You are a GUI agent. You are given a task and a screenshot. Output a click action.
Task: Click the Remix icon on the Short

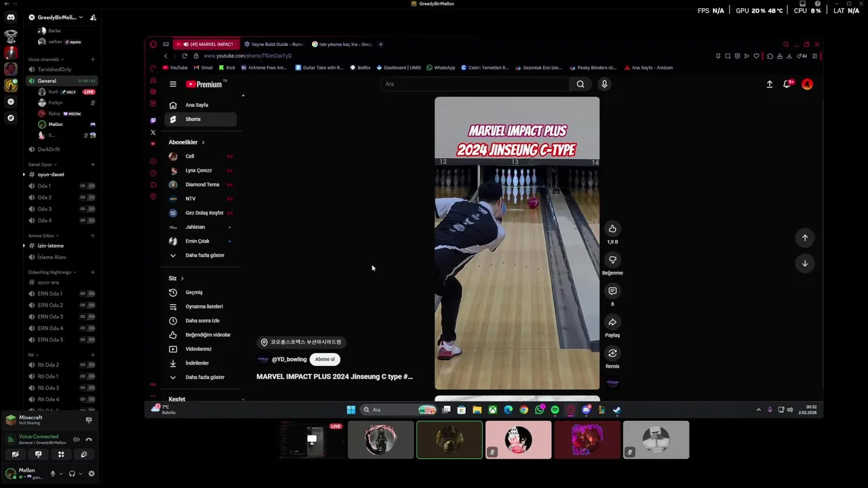612,353
